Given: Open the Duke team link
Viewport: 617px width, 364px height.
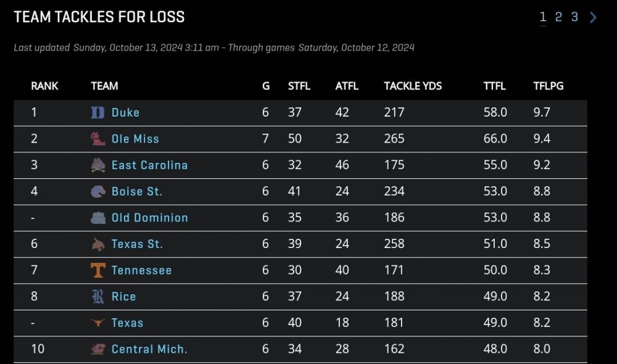Looking at the screenshot, I should (125, 113).
